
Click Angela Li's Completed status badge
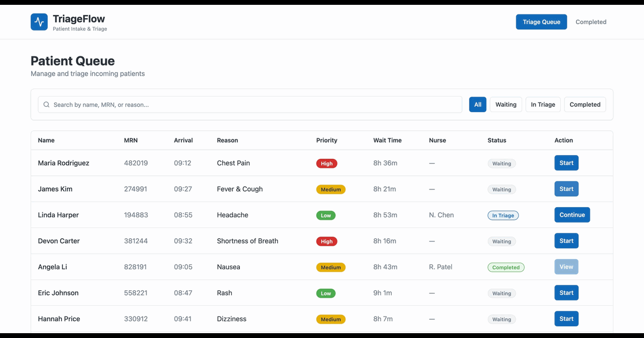pyautogui.click(x=506, y=267)
